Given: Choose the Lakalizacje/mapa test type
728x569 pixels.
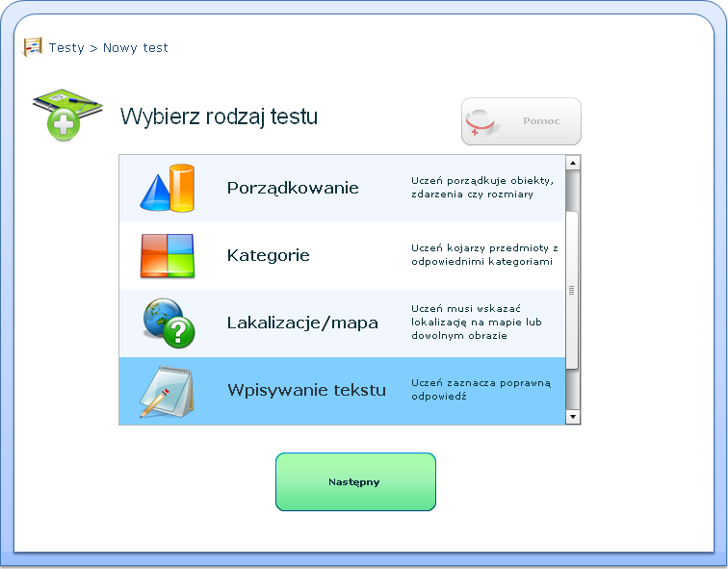Looking at the screenshot, I should point(342,323).
